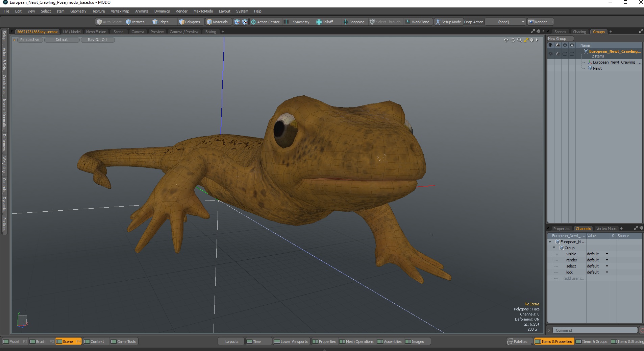Open the render channel default dropdown
The width and height of the screenshot is (644, 351).
click(598, 260)
